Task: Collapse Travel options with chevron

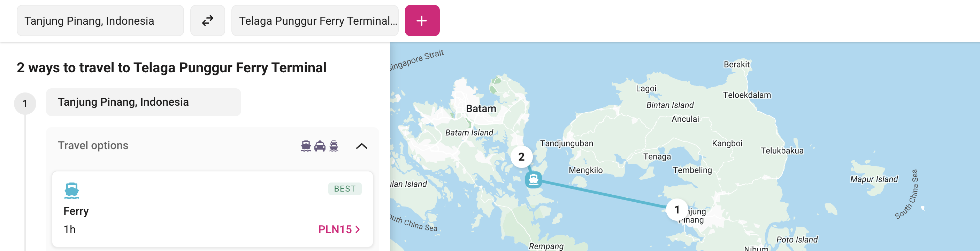Action: click(x=361, y=146)
